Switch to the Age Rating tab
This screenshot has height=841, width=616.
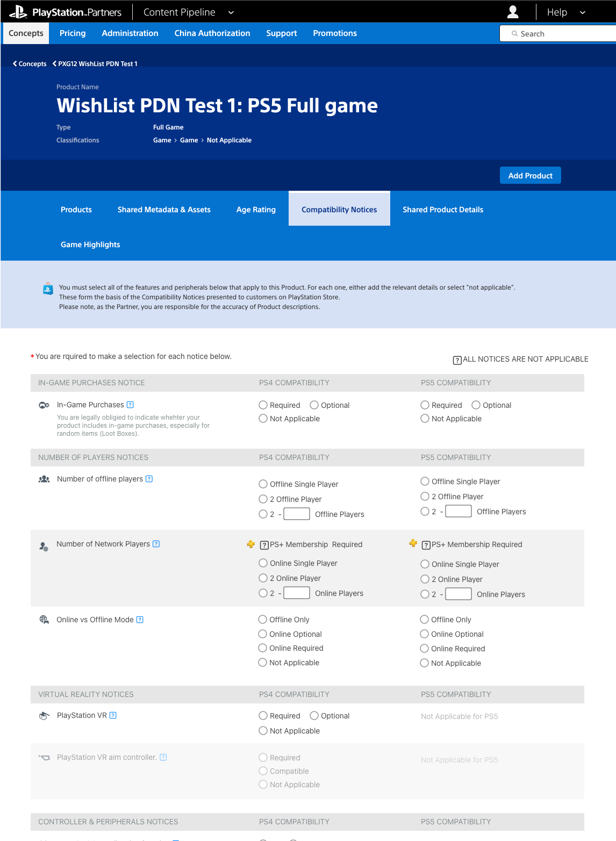[x=256, y=210]
